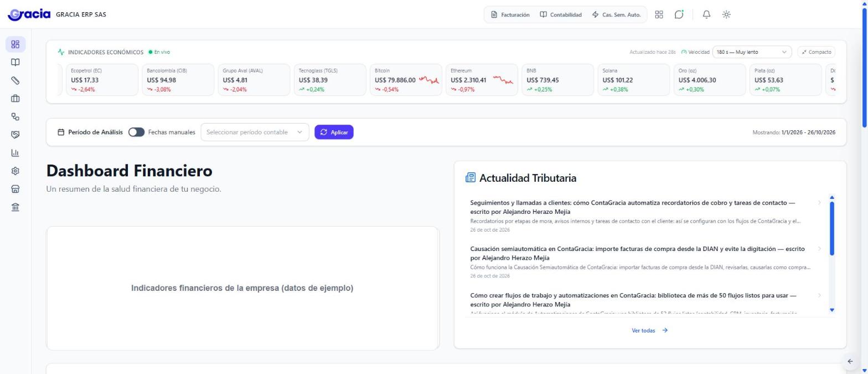Open the Cas. Sem. Auto. shortcut

[616, 15]
